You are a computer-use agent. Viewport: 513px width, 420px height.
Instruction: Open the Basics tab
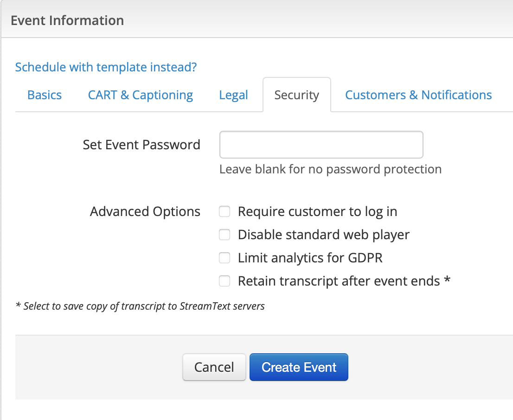[45, 95]
